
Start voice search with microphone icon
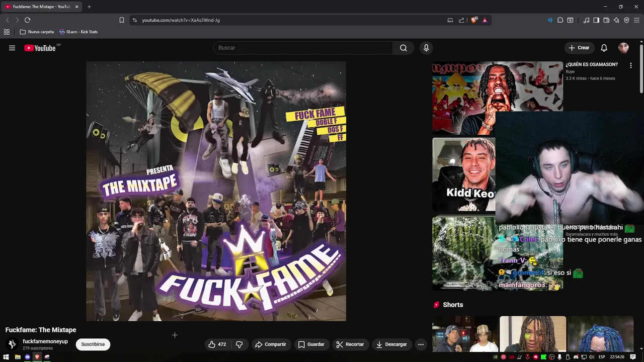point(426,48)
